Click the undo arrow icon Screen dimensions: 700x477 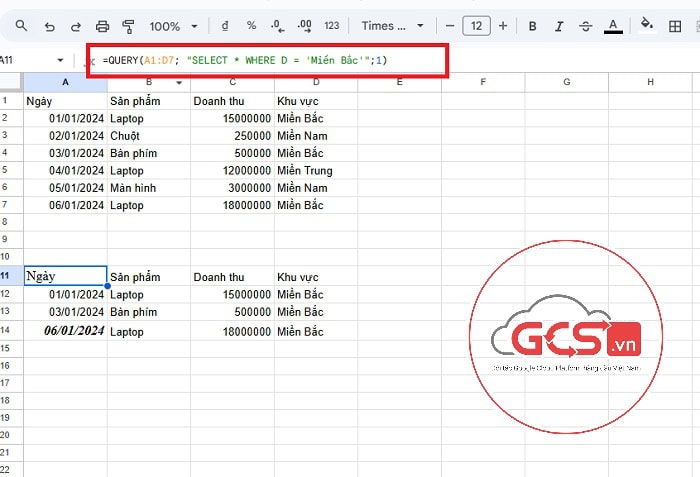pyautogui.click(x=48, y=26)
